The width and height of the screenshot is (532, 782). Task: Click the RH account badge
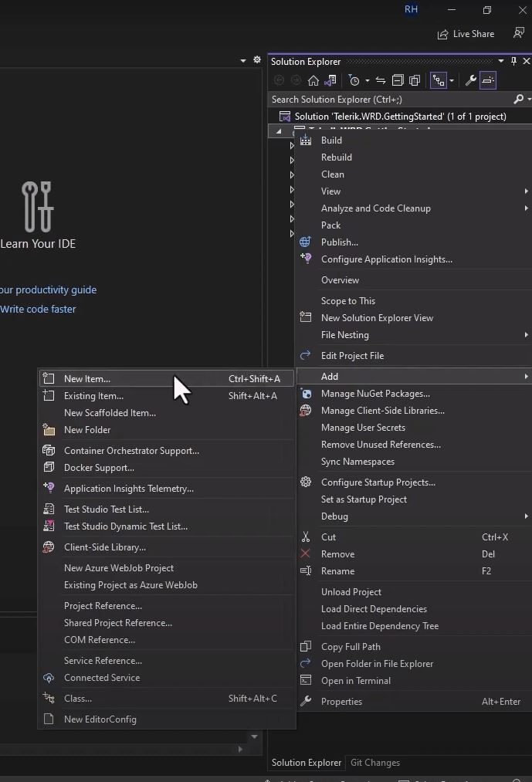(x=412, y=9)
